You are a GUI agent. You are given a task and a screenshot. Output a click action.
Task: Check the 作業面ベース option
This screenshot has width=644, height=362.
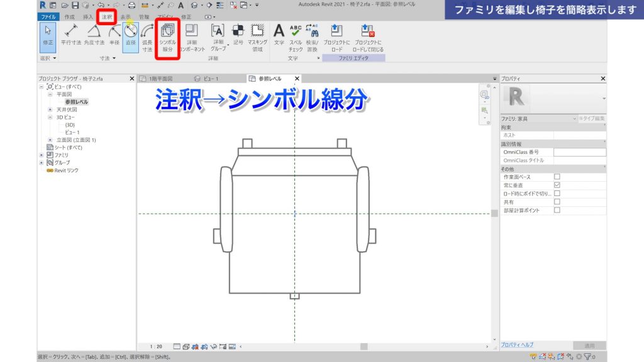[557, 177]
